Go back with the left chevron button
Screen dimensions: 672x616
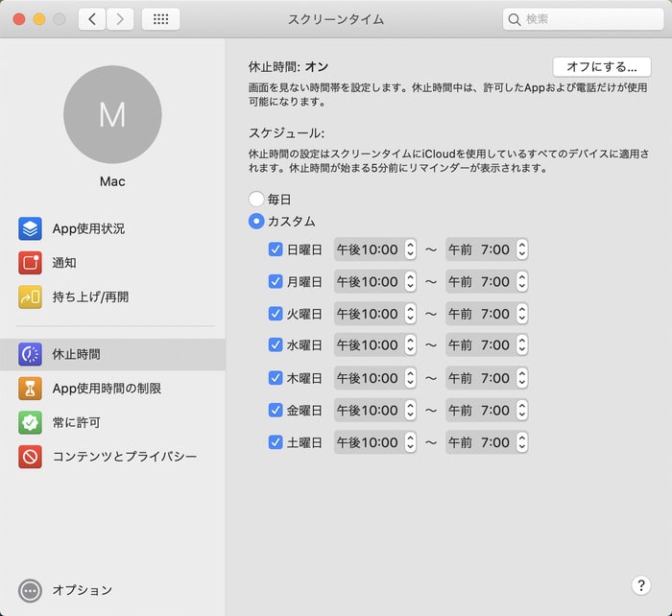pyautogui.click(x=92, y=19)
